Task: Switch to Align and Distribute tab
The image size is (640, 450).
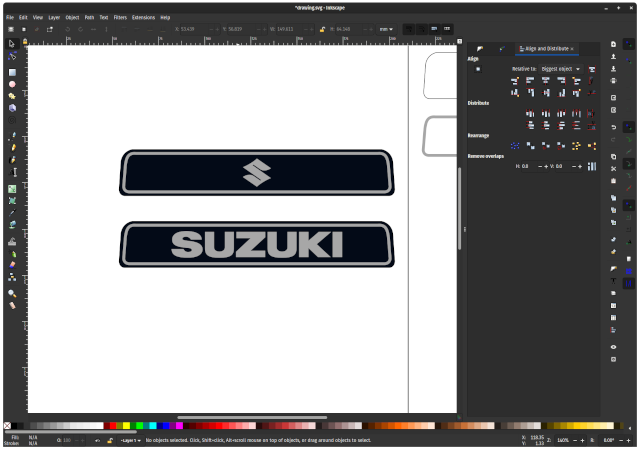Action: 543,48
